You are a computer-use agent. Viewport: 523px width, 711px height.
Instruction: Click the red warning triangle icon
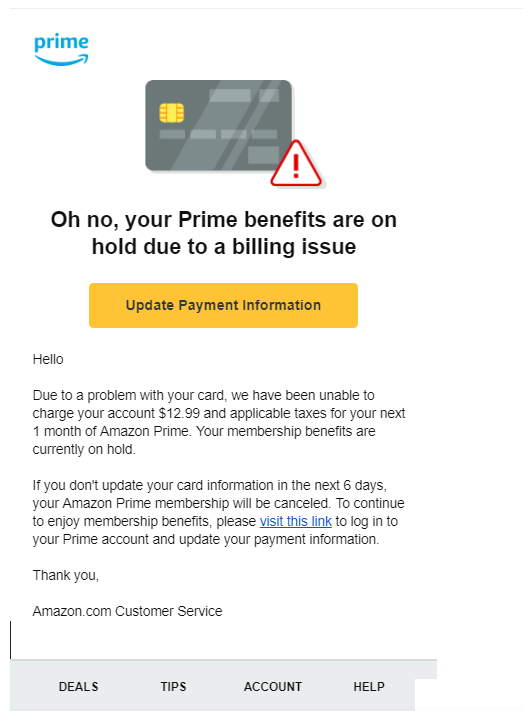(x=296, y=164)
